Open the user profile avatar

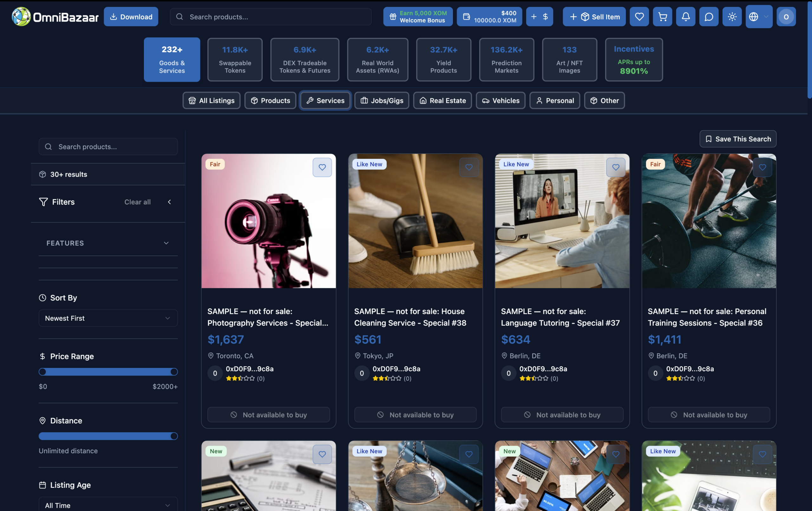click(x=786, y=16)
